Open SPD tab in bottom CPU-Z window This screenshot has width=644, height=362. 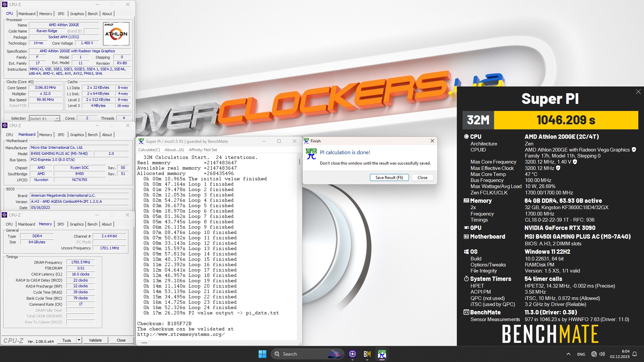(x=60, y=224)
